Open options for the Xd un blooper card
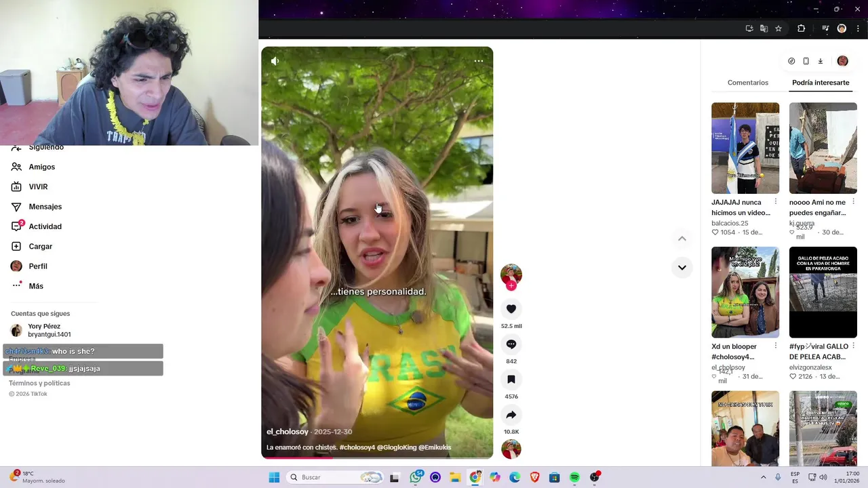 tap(776, 346)
